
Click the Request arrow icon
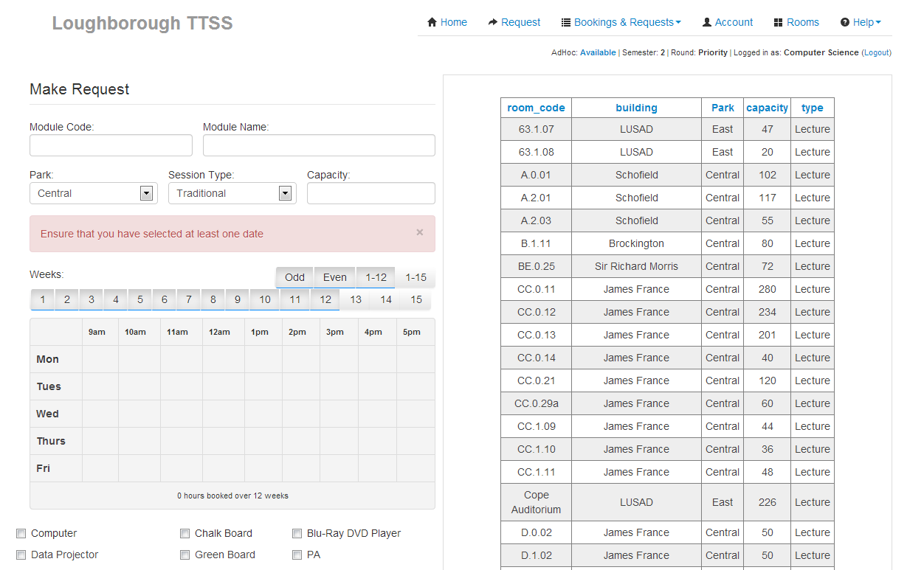[493, 22]
